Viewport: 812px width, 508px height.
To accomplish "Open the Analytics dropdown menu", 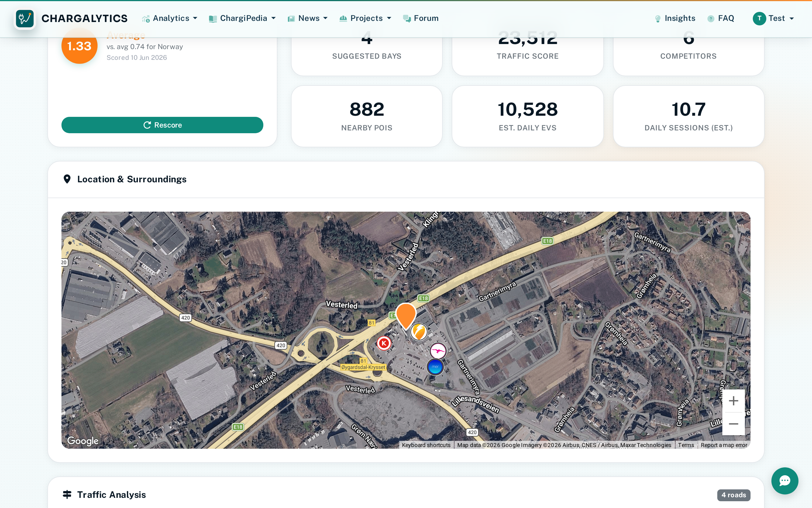I will pos(169,18).
